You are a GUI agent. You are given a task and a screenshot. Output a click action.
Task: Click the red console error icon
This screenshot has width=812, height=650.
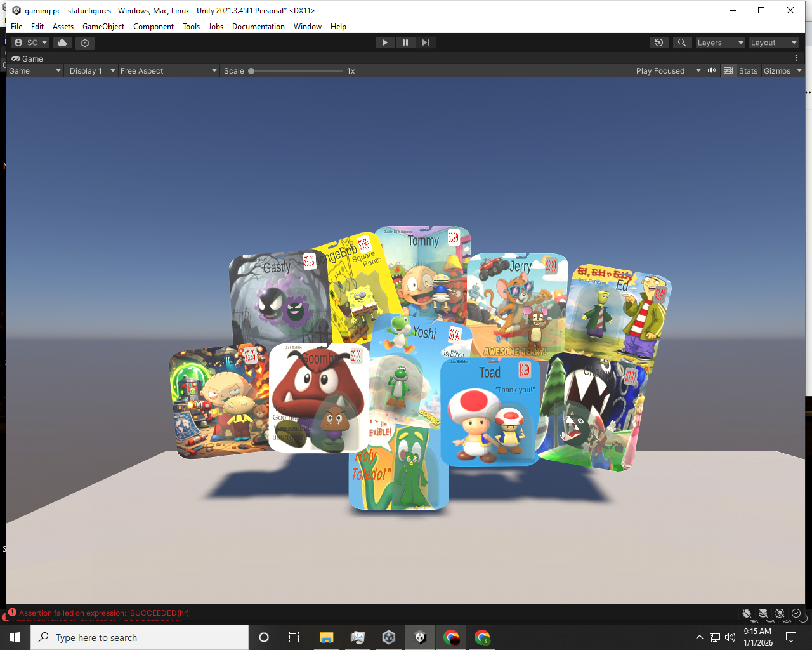pyautogui.click(x=12, y=613)
